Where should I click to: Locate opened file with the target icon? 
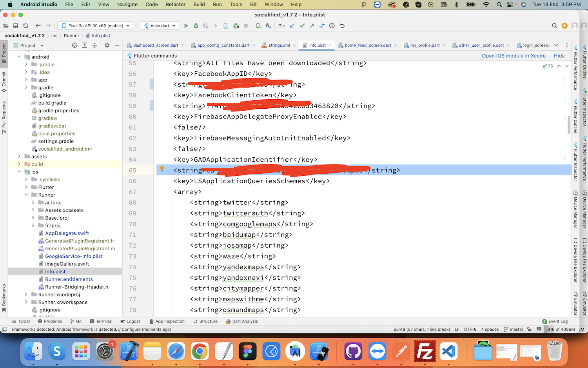click(74, 46)
